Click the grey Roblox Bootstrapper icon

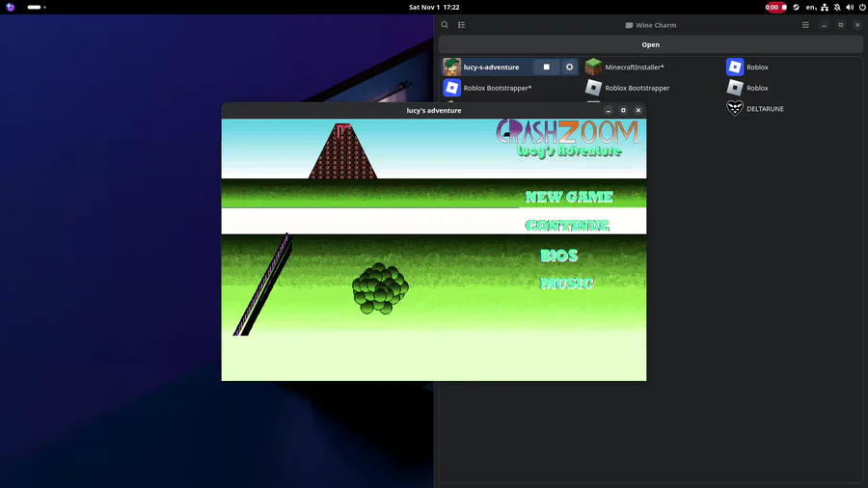tap(593, 88)
